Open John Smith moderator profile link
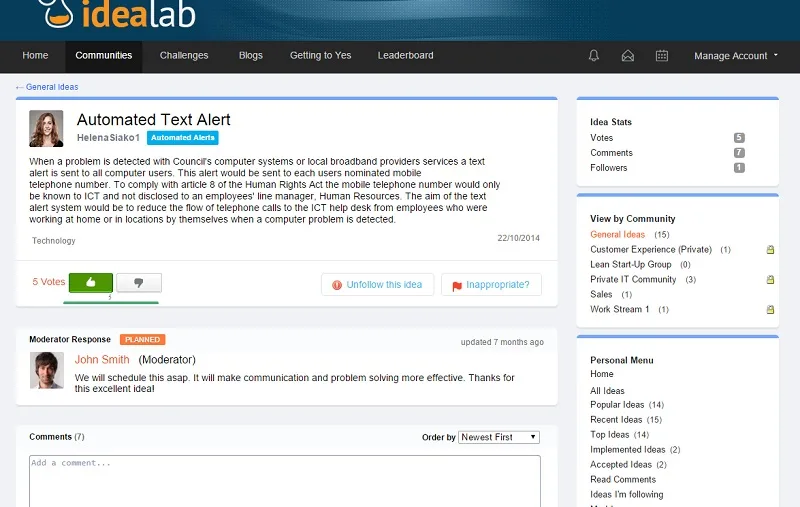Image resolution: width=800 pixels, height=507 pixels. point(102,360)
